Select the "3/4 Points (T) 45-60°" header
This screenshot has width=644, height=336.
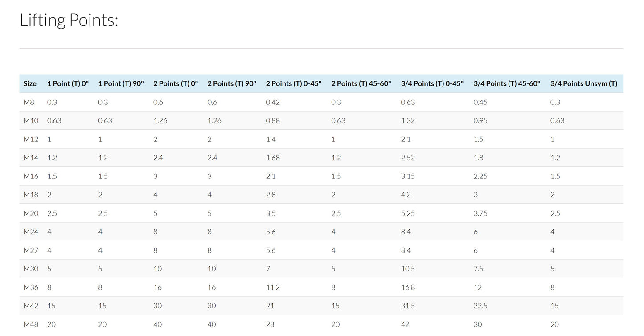pos(507,83)
